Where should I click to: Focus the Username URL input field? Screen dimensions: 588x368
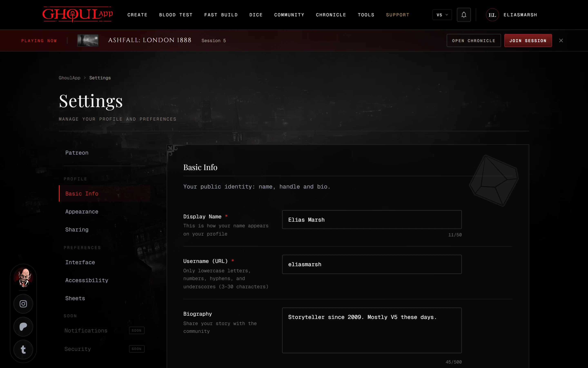(372, 264)
